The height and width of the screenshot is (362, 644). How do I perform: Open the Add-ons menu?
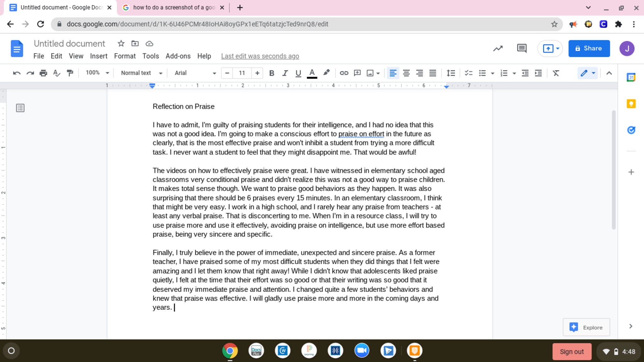(x=178, y=56)
